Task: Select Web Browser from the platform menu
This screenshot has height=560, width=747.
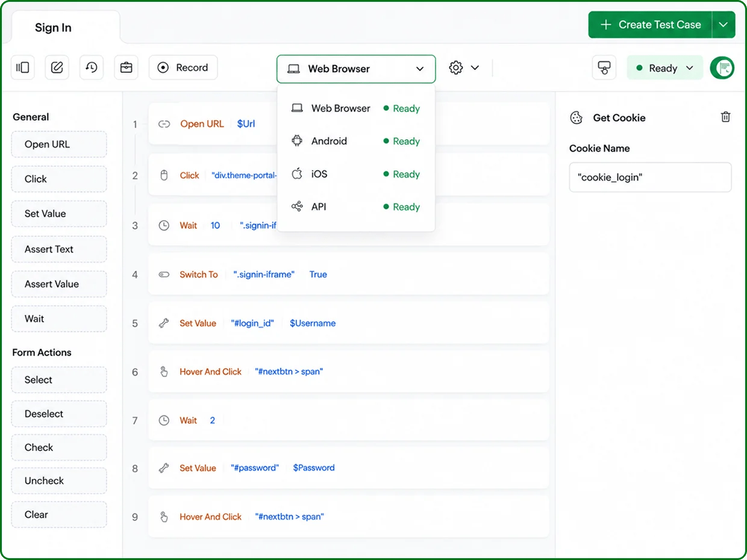Action: point(356,108)
